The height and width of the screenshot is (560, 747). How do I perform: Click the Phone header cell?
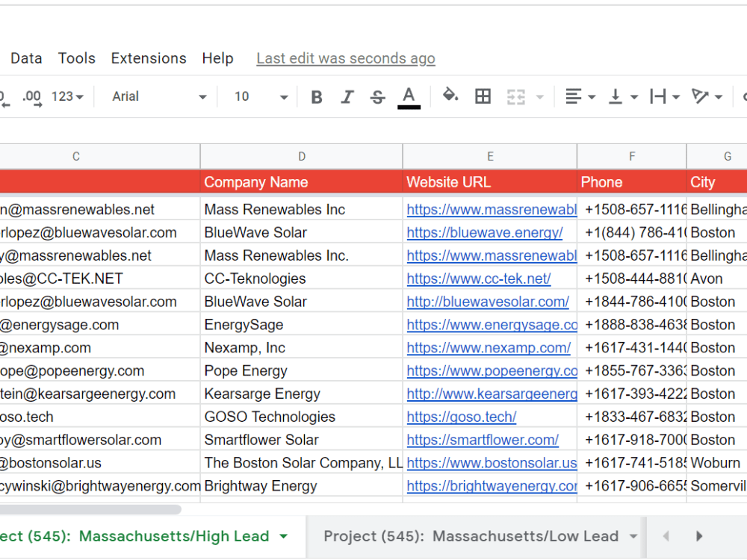(632, 182)
